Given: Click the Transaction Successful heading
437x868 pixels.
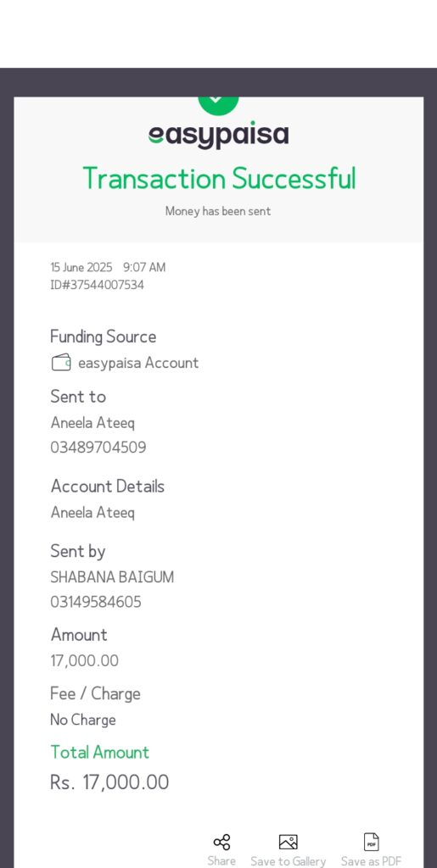Looking at the screenshot, I should (x=219, y=179).
